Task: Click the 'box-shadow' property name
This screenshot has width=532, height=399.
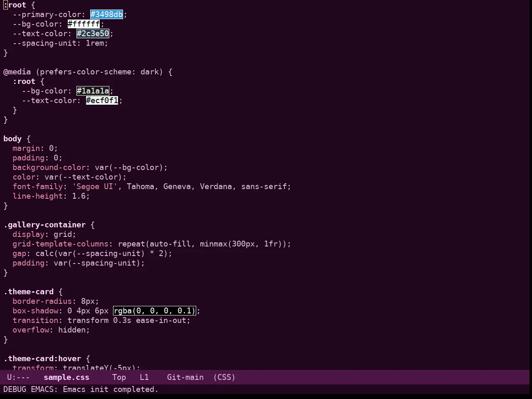Action: pos(35,311)
